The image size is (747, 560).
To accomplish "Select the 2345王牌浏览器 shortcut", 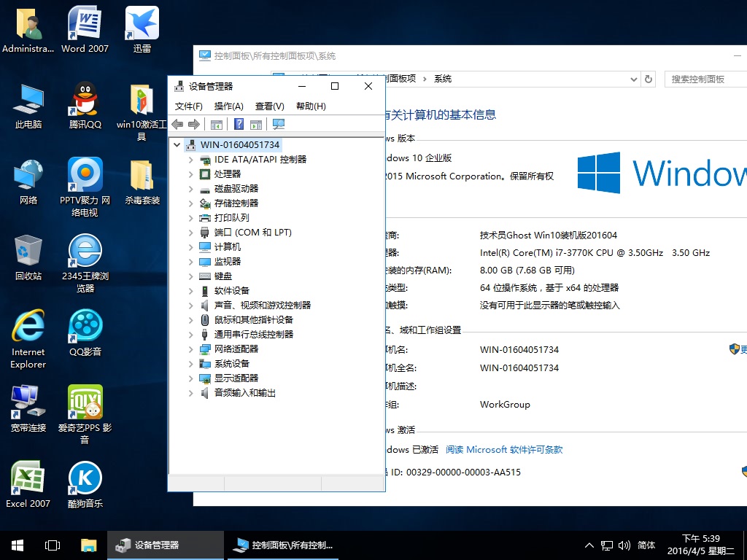I will 85,262.
